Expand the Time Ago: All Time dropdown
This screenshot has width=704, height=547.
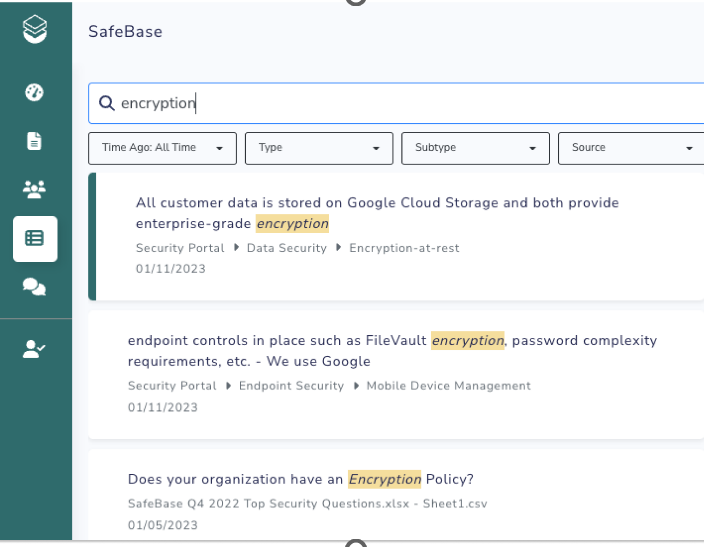pos(162,148)
